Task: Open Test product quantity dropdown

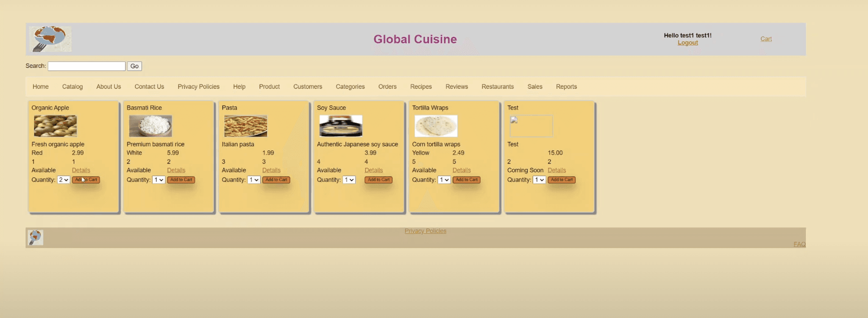Action: click(539, 180)
